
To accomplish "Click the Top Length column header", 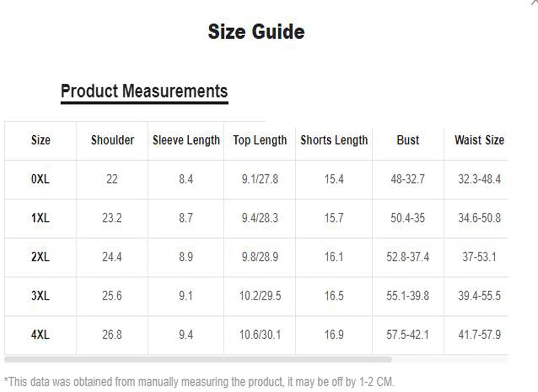I will pyautogui.click(x=260, y=140).
